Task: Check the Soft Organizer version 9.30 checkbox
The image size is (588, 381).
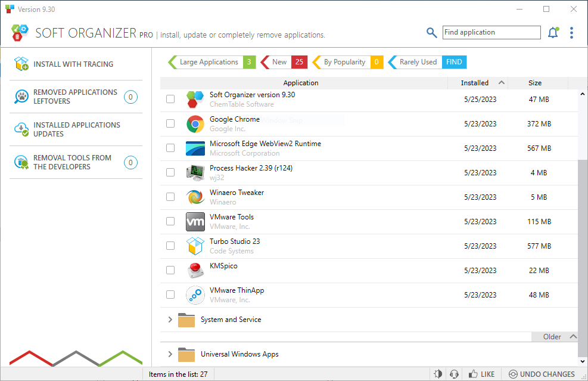Action: click(170, 99)
